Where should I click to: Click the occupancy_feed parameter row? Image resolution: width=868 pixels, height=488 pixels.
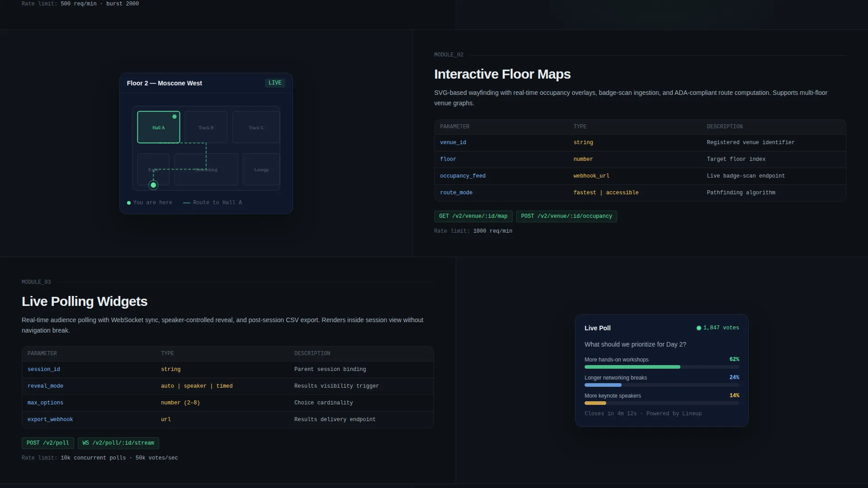point(640,176)
